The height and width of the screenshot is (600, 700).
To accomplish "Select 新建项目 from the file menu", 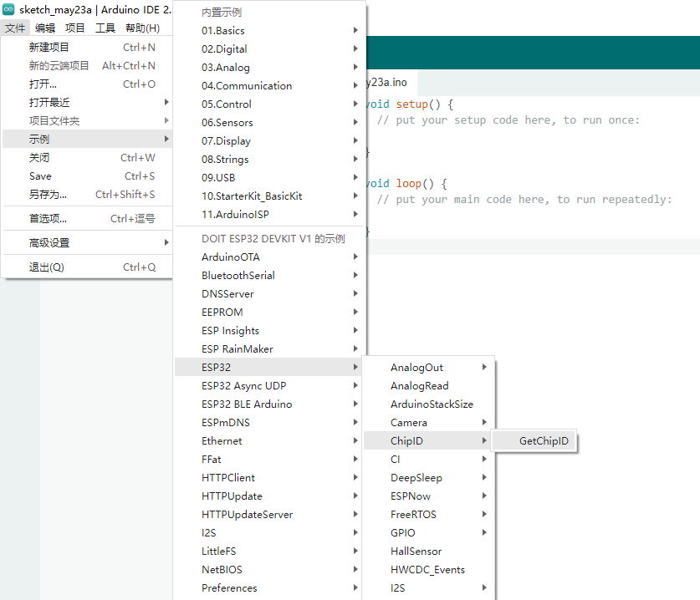I will pyautogui.click(x=88, y=48).
